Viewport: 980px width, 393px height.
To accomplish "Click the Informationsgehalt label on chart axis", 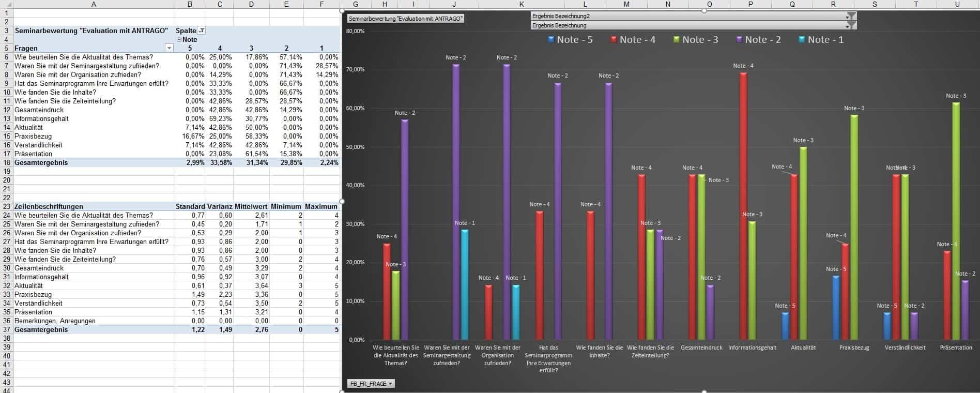I will click(752, 347).
